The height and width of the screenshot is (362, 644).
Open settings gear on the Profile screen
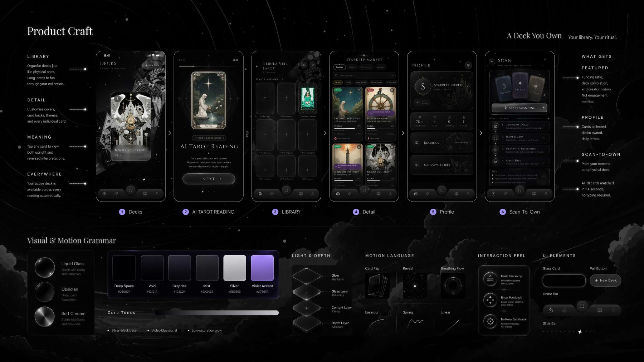[x=468, y=65]
